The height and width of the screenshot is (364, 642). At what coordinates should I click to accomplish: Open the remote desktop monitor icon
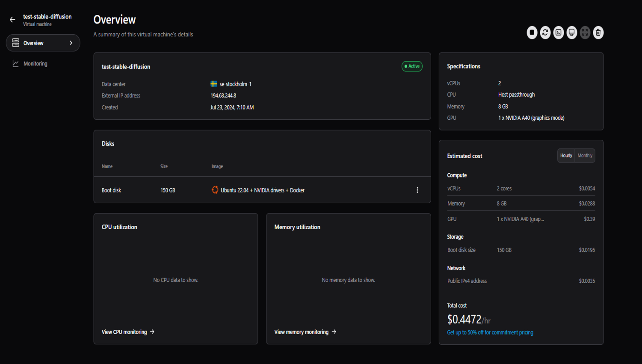pyautogui.click(x=571, y=33)
